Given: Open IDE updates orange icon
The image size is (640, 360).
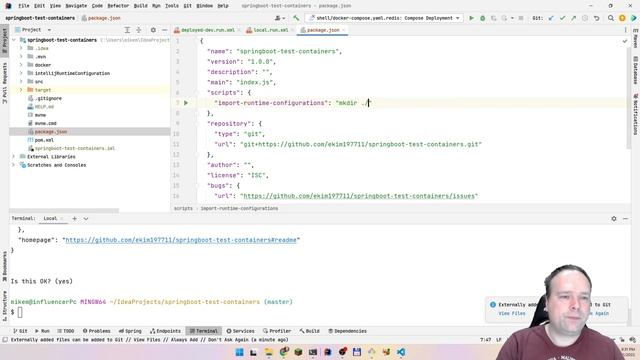Looking at the screenshot, I should click(x=622, y=18).
